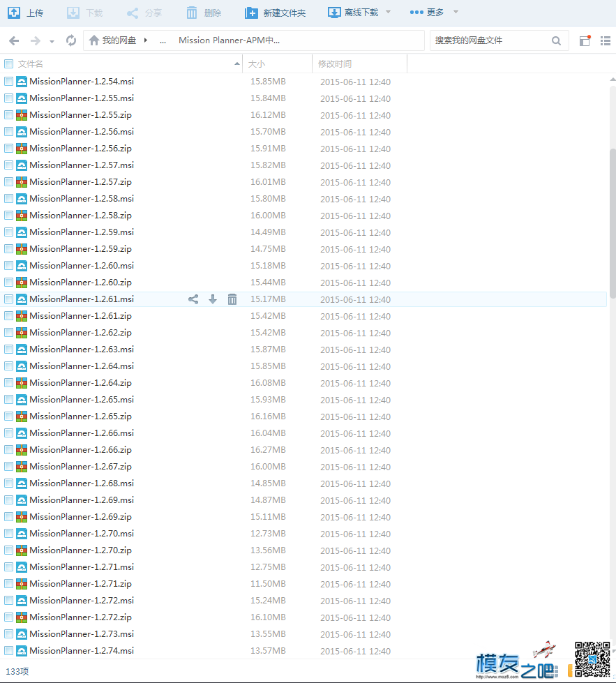Tick the select-all checkbox beside 文件名
616x683 pixels.
coord(8,64)
